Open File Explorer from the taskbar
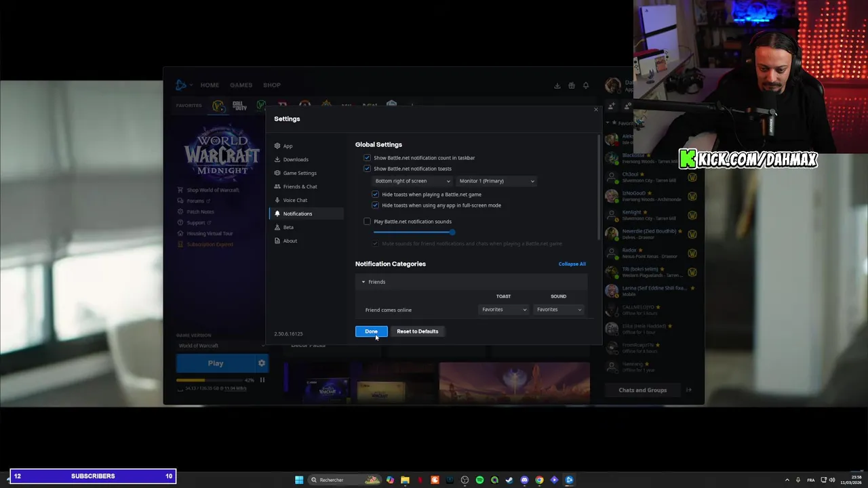This screenshot has width=868, height=488. [405, 480]
